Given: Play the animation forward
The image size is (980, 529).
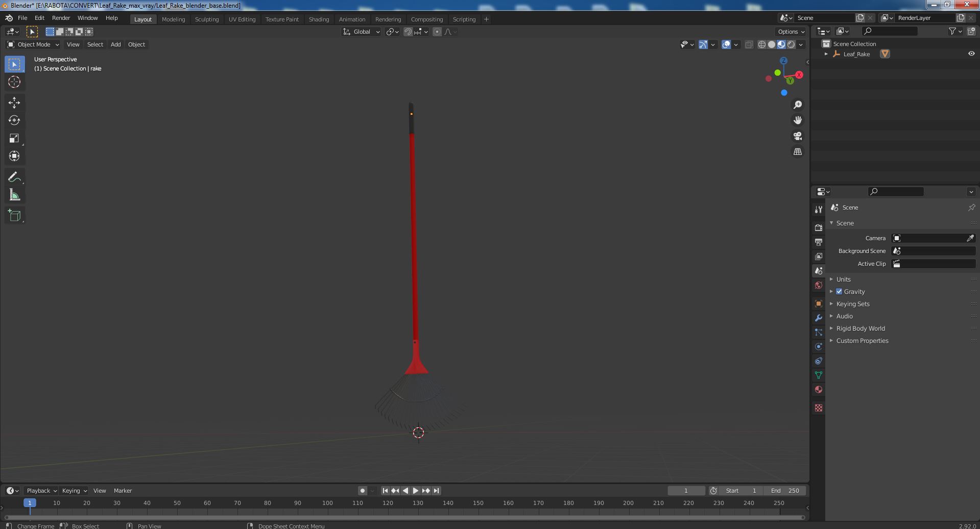Looking at the screenshot, I should pos(416,491).
